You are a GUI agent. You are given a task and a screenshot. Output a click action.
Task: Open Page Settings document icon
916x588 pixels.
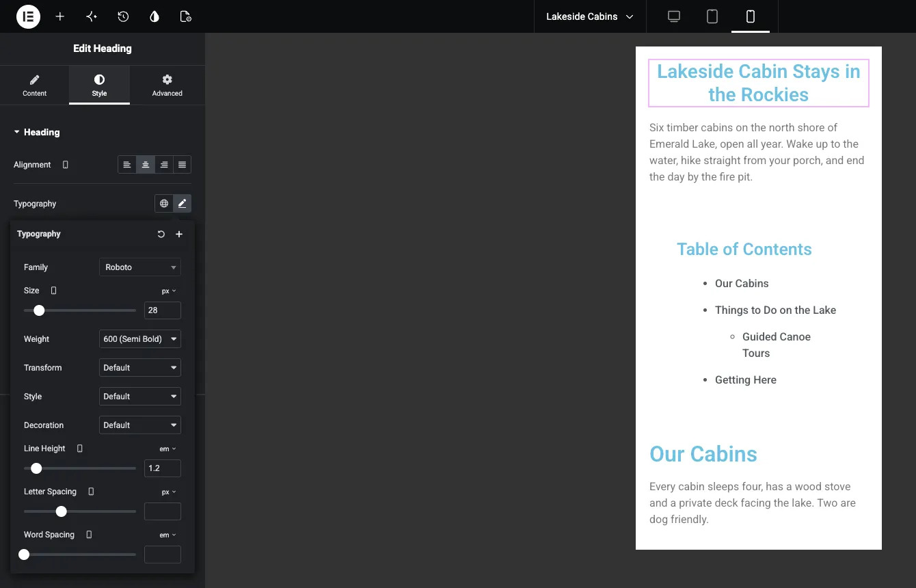186,16
